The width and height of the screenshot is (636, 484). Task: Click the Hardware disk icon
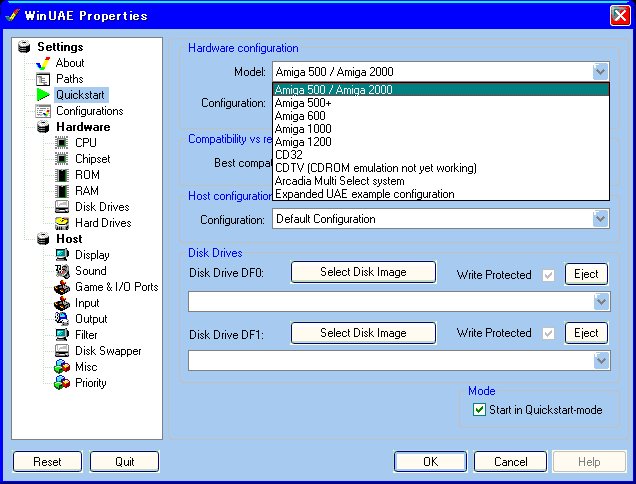coord(43,127)
